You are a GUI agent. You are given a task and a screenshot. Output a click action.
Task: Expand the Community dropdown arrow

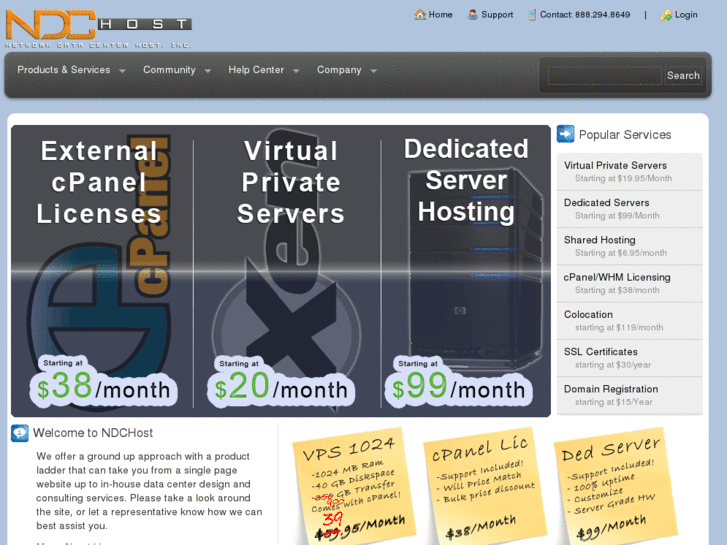[208, 71]
